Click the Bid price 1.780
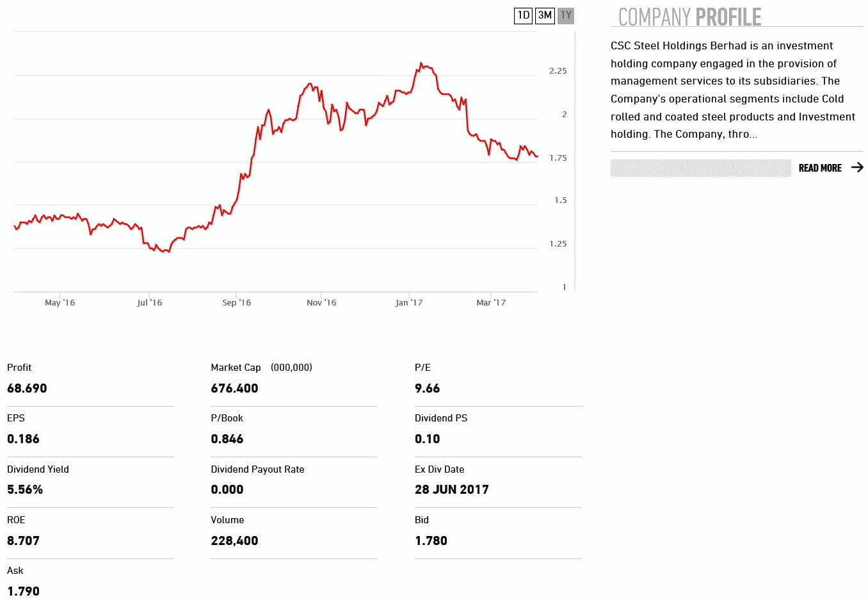 pyautogui.click(x=431, y=541)
